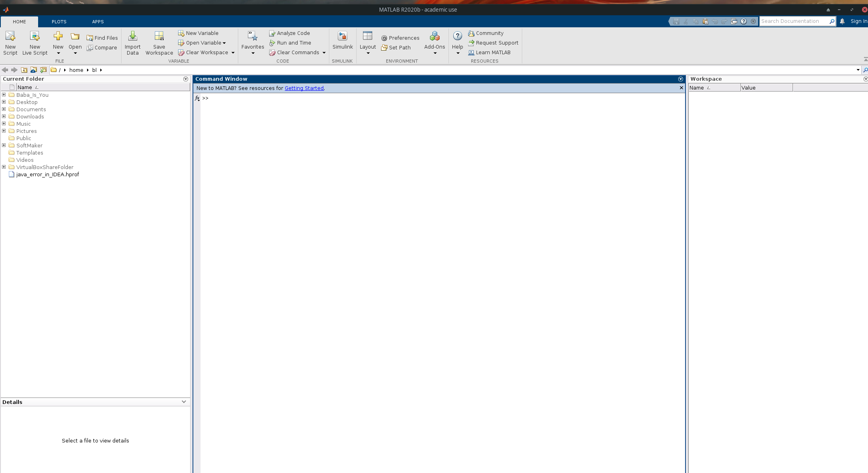Viewport: 868px width, 473px height.
Task: Click the PLOTS tab
Action: 59,22
